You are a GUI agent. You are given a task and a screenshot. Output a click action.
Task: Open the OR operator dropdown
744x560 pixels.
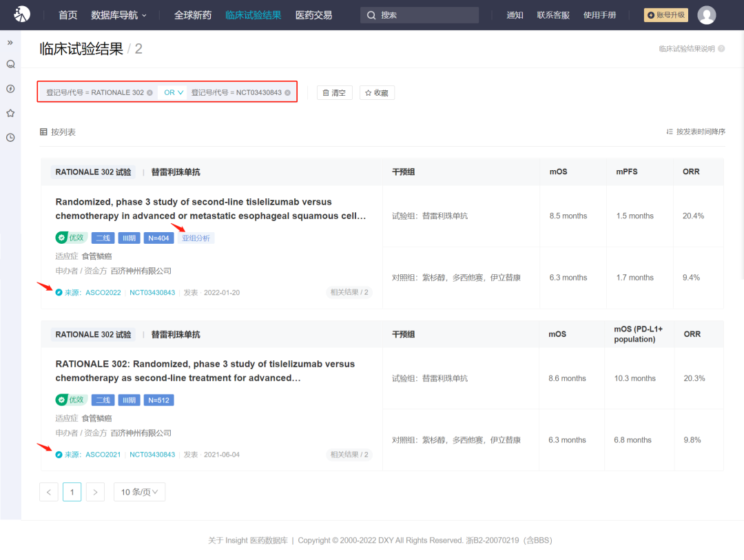[x=173, y=92]
